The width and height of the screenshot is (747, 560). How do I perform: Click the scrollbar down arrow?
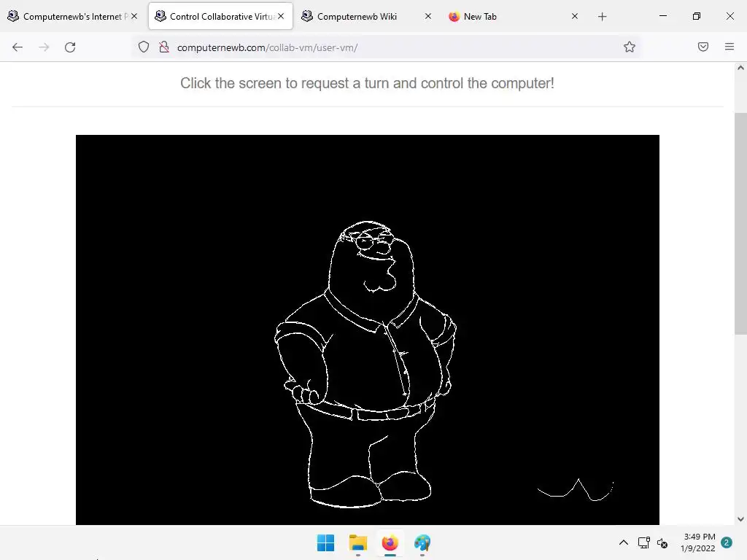click(740, 519)
